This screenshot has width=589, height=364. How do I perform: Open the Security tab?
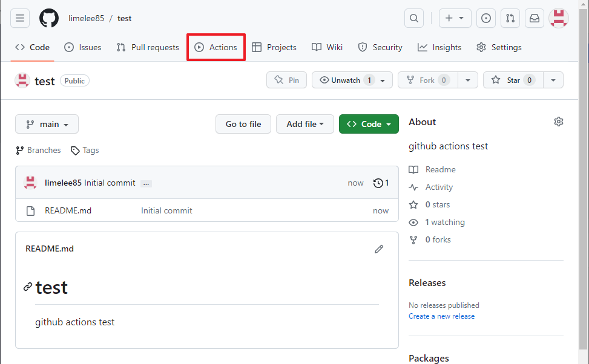pos(380,47)
